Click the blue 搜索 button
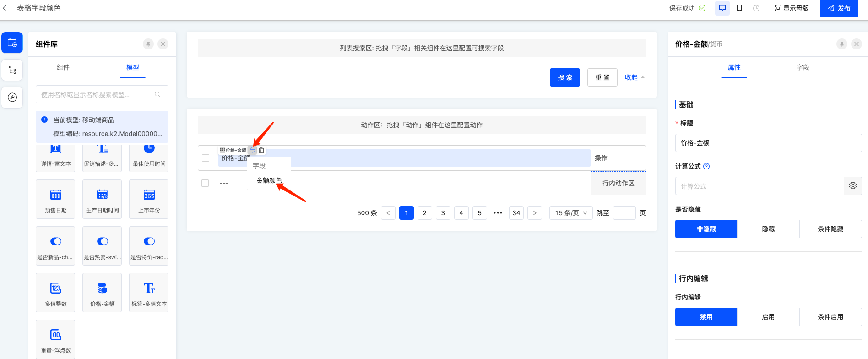The height and width of the screenshot is (359, 868). pyautogui.click(x=565, y=77)
